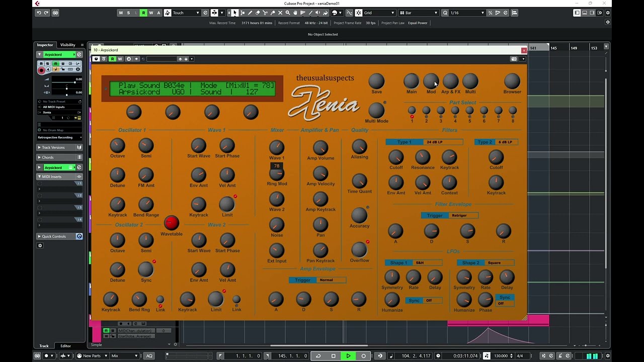This screenshot has height=362, width=644.
Task: Toggle Part Select 5 button
Action: (x=469, y=111)
